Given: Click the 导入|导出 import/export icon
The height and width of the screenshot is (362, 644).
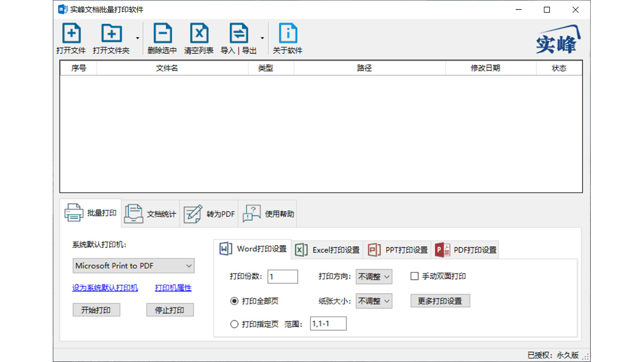Looking at the screenshot, I should [238, 38].
